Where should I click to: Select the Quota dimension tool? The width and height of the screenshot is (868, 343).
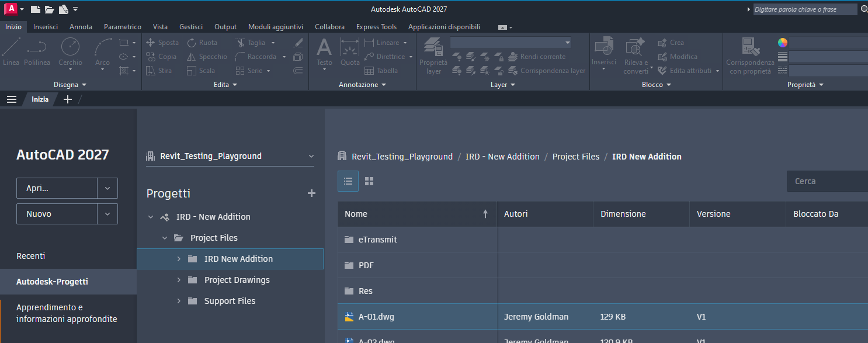tap(350, 51)
